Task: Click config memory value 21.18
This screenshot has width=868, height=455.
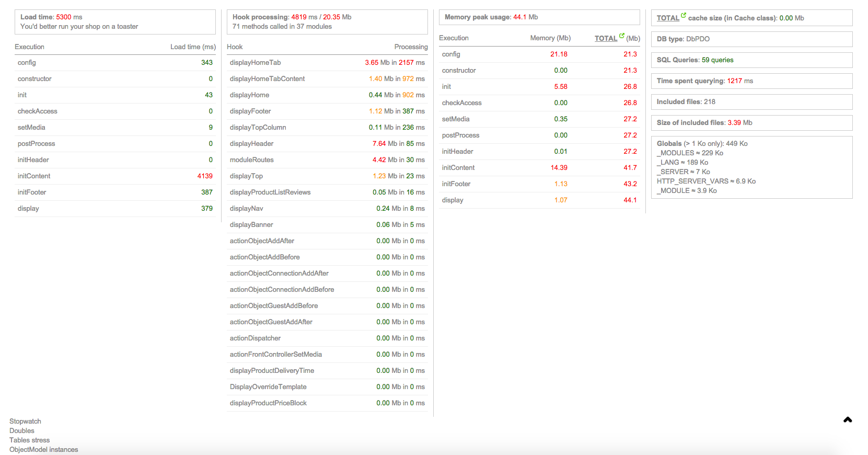Action: click(559, 54)
